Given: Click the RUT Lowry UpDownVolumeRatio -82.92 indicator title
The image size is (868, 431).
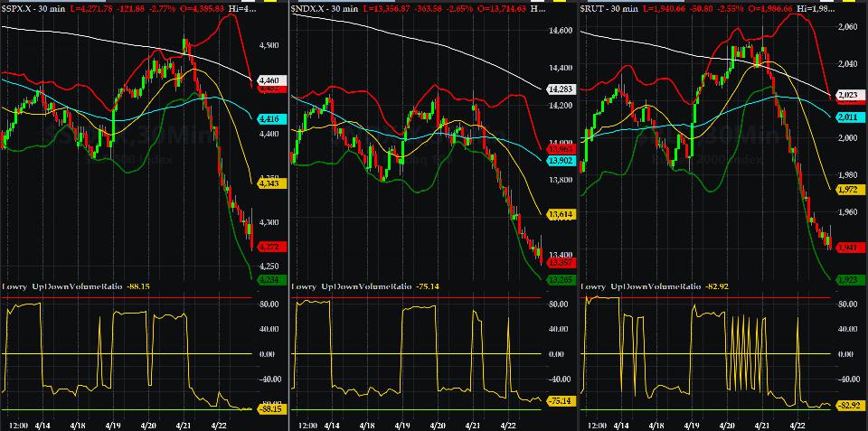Looking at the screenshot, I should click(649, 286).
